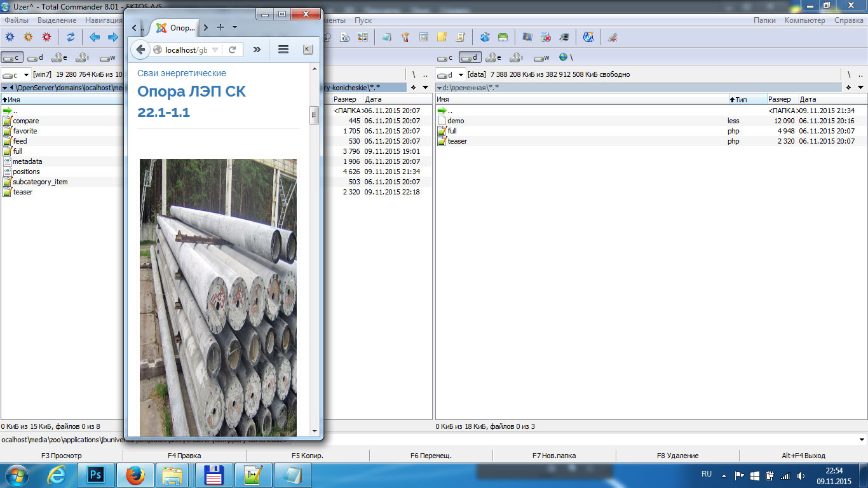The width and height of the screenshot is (868, 488).
Task: Click the browser page vertical scrollbar thumb
Action: coord(313,116)
